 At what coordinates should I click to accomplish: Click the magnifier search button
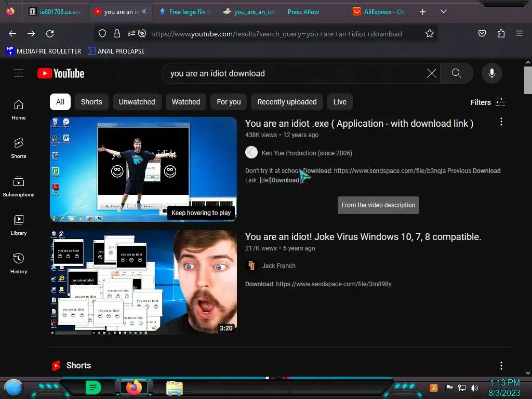coord(456,73)
